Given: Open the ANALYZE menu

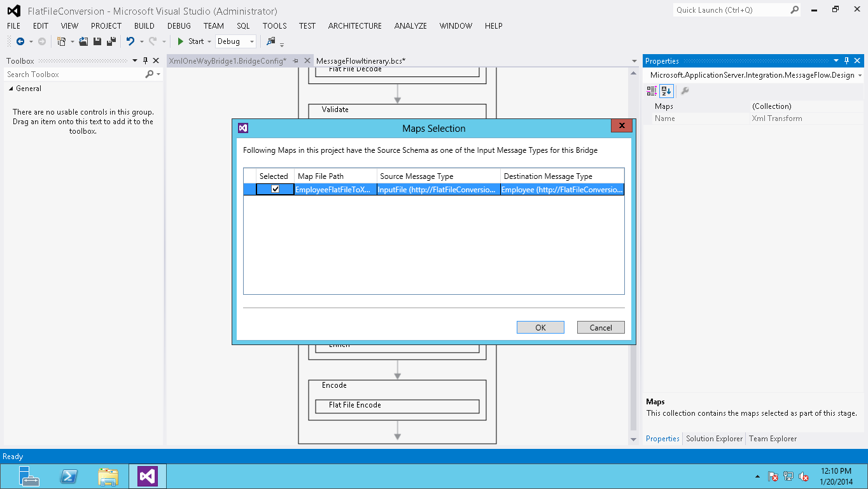Looking at the screenshot, I should tap(410, 26).
